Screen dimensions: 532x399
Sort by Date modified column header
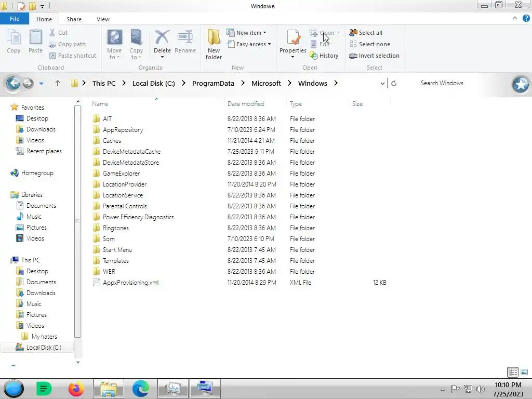(x=255, y=104)
